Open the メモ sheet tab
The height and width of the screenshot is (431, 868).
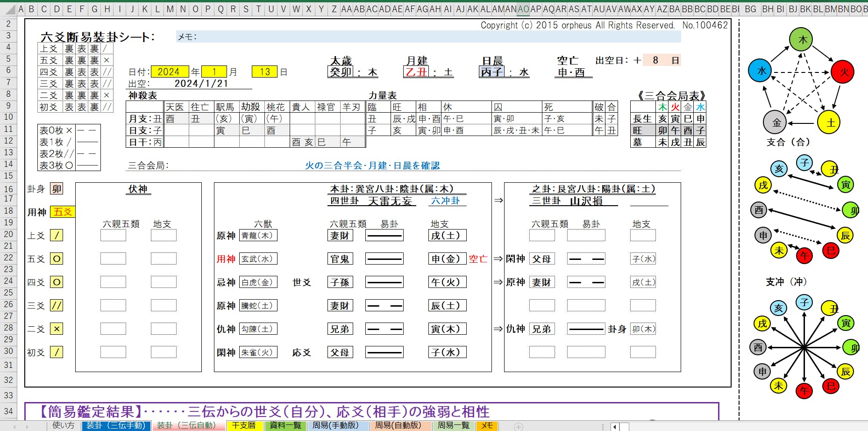[487, 425]
